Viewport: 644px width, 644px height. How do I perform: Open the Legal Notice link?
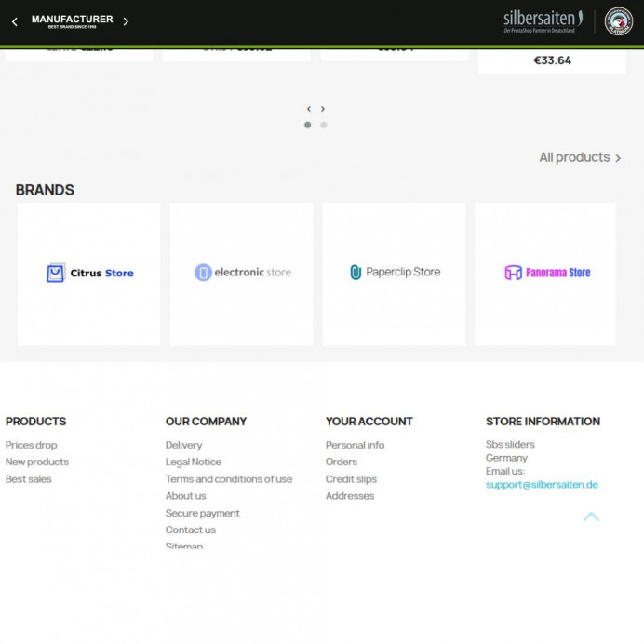click(x=194, y=462)
